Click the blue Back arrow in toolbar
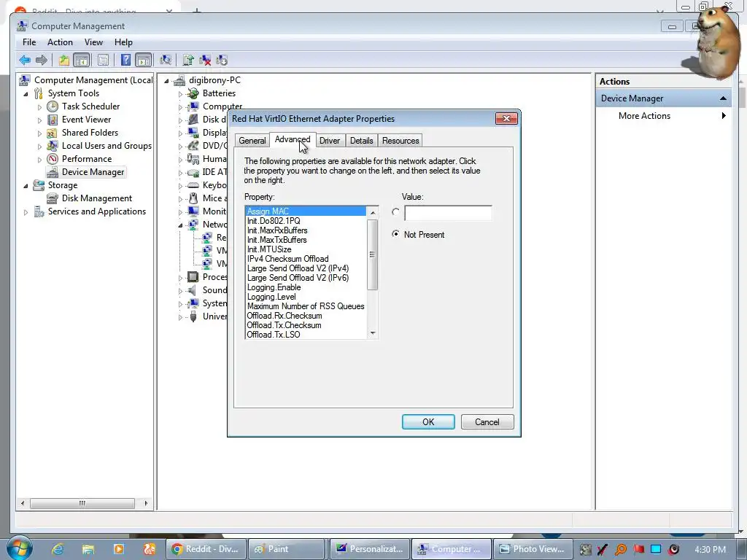The image size is (747, 560). click(x=25, y=60)
